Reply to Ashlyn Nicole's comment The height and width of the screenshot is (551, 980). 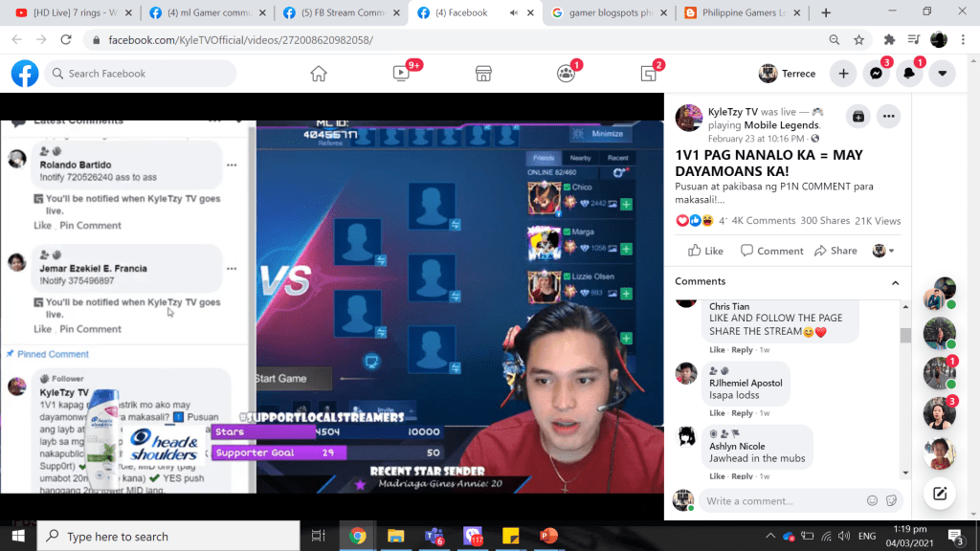point(743,475)
